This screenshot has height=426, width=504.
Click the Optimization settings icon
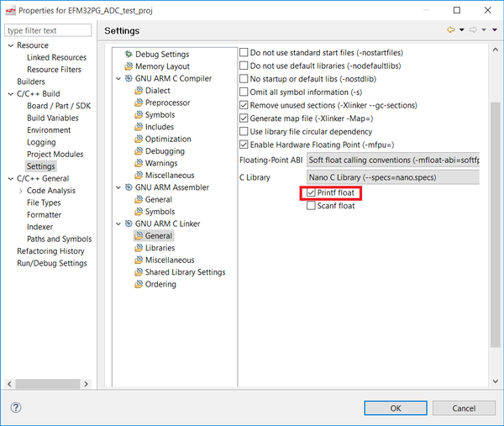click(x=139, y=139)
